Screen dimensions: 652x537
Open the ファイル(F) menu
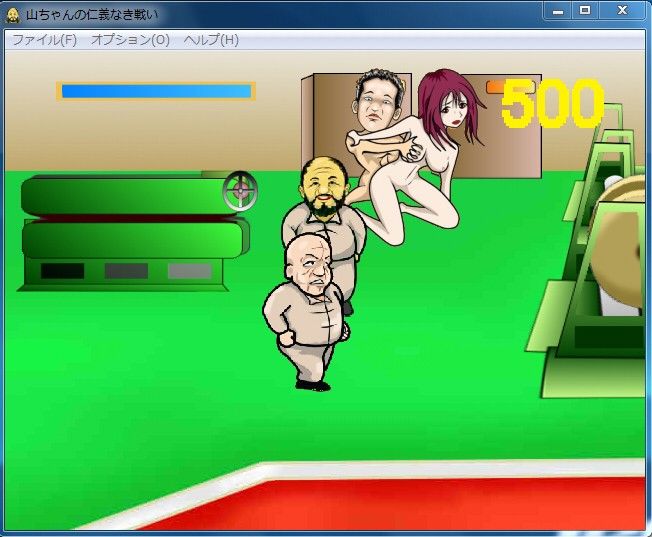pyautogui.click(x=44, y=40)
